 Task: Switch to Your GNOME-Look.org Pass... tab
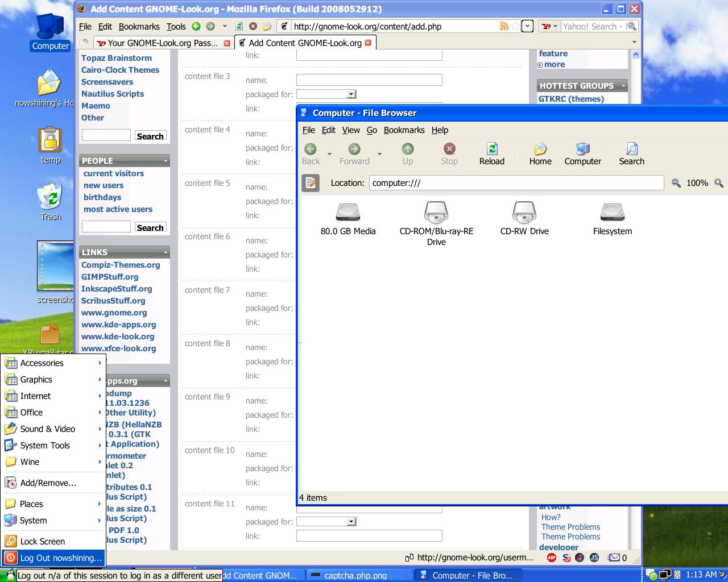163,43
